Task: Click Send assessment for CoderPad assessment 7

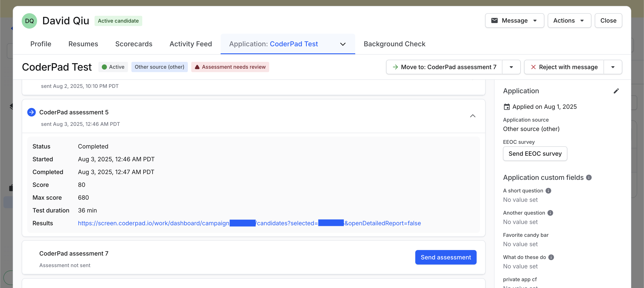Action: click(446, 257)
